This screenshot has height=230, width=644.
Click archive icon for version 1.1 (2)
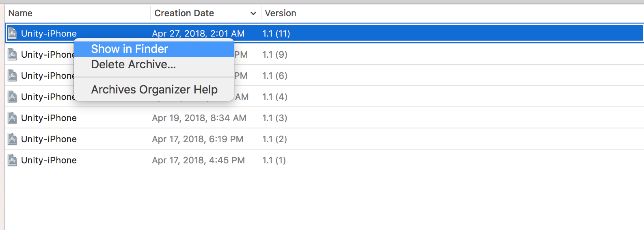point(13,139)
